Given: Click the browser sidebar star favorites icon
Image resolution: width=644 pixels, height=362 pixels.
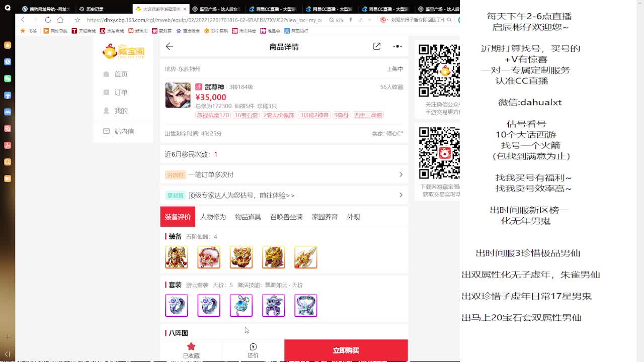Looking at the screenshot, I should coord(8,45).
